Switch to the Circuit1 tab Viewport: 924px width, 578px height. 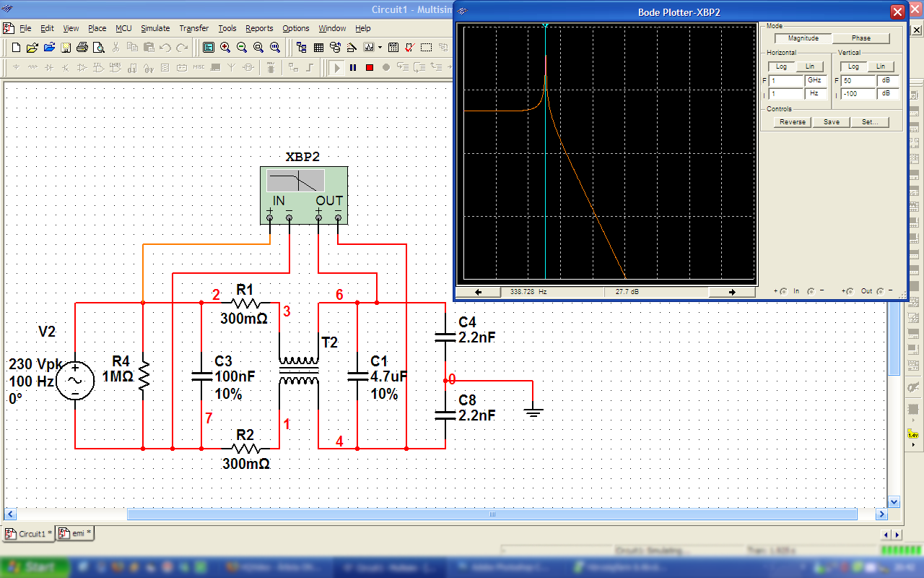click(30, 533)
